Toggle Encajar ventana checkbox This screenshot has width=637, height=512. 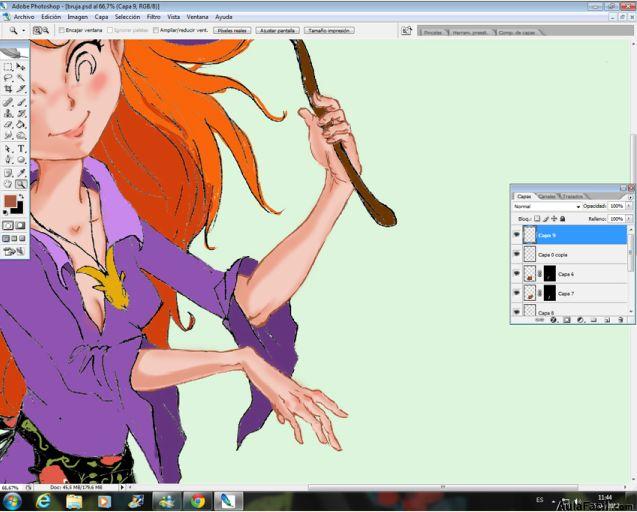(61, 30)
